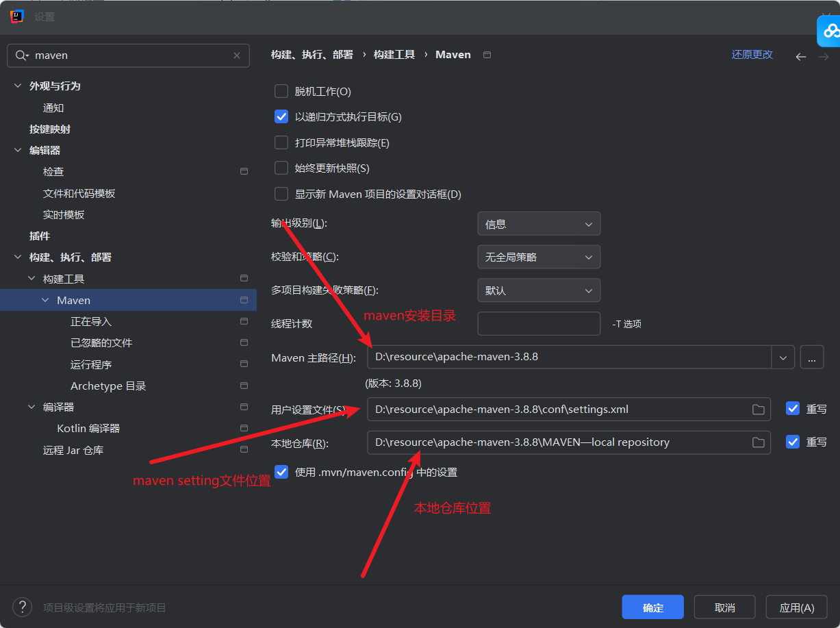Select 插件 in settings tree
This screenshot has width=840, height=628.
[x=40, y=236]
